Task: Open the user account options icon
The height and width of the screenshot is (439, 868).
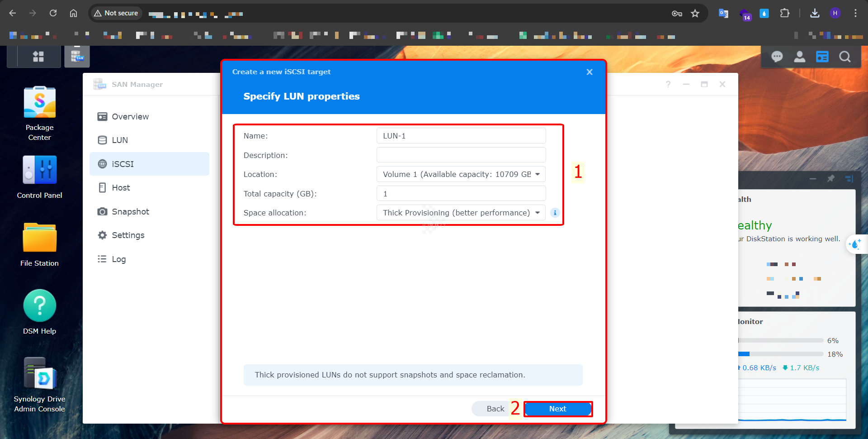Action: pyautogui.click(x=799, y=57)
